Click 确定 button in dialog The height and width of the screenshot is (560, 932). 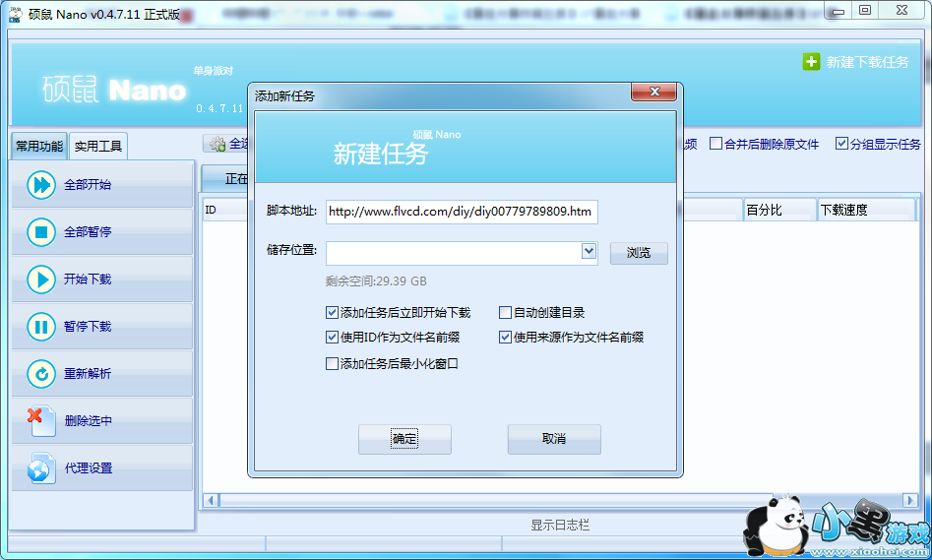click(x=404, y=439)
